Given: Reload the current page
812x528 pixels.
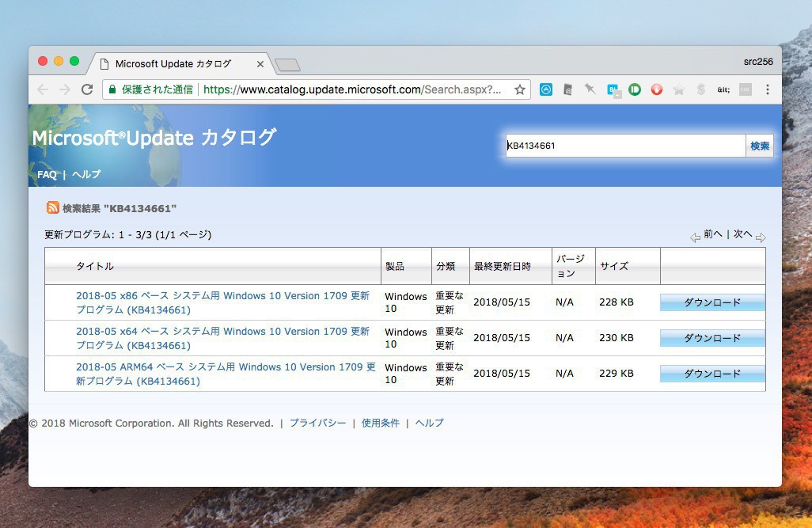Looking at the screenshot, I should (x=87, y=89).
